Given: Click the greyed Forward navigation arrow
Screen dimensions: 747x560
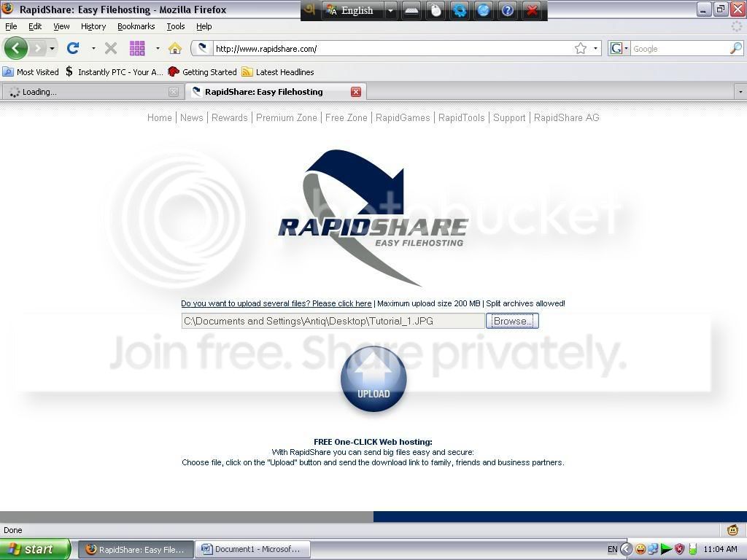Looking at the screenshot, I should click(38, 48).
